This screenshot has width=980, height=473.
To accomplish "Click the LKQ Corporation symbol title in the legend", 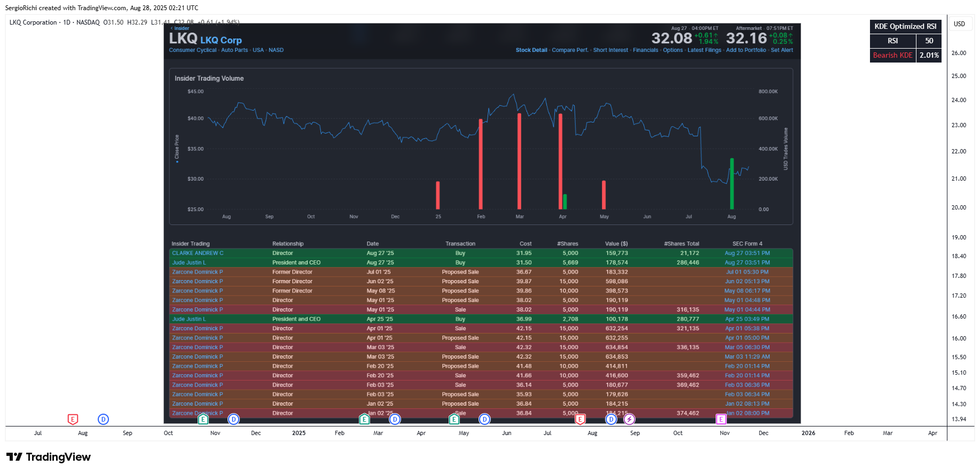I will coord(33,22).
